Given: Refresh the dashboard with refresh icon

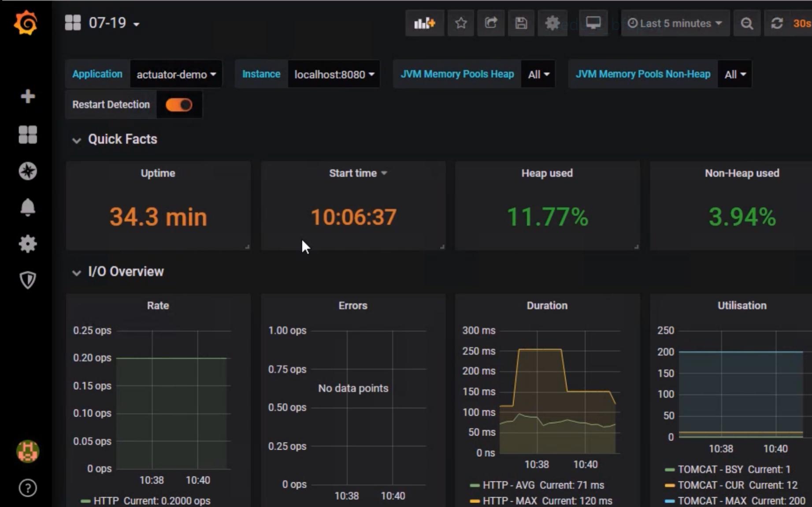Looking at the screenshot, I should tap(777, 23).
